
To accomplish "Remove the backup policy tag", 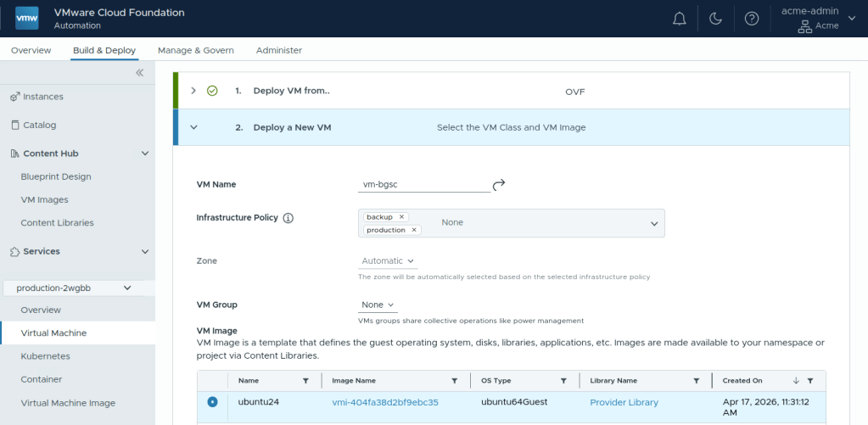I will click(x=402, y=217).
